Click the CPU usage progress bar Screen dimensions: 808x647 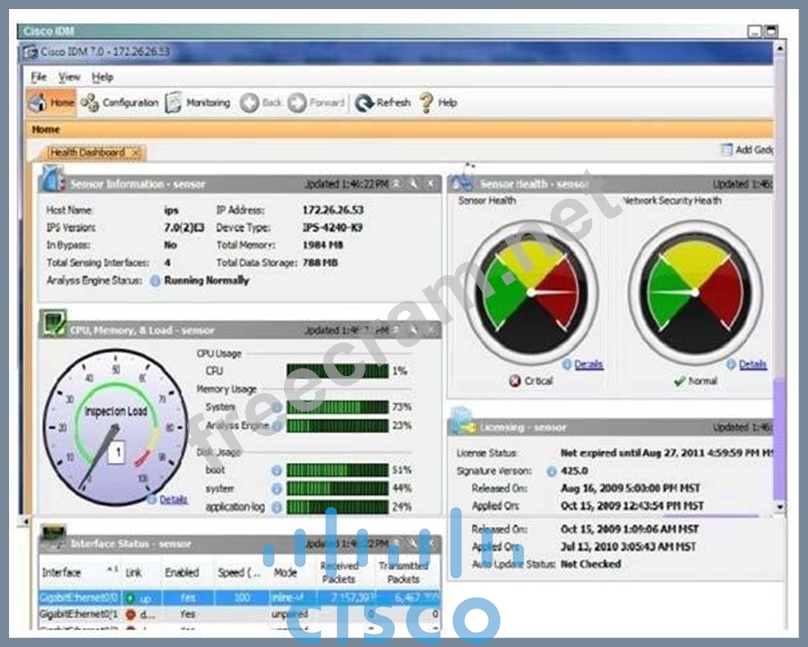coord(336,371)
